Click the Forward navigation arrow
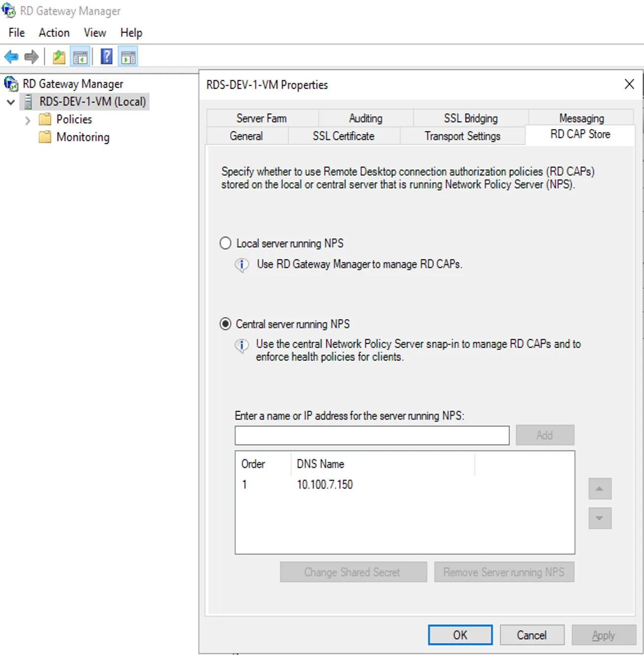The height and width of the screenshot is (655, 644). (x=31, y=56)
